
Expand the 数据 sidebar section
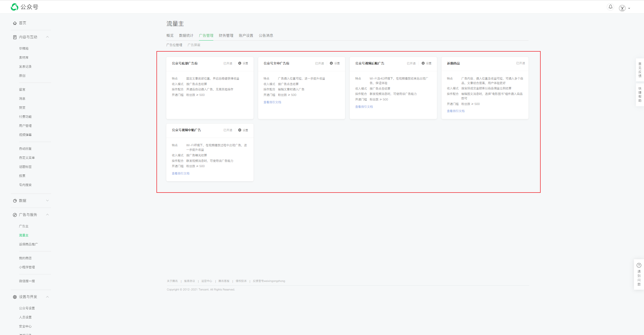(x=47, y=201)
